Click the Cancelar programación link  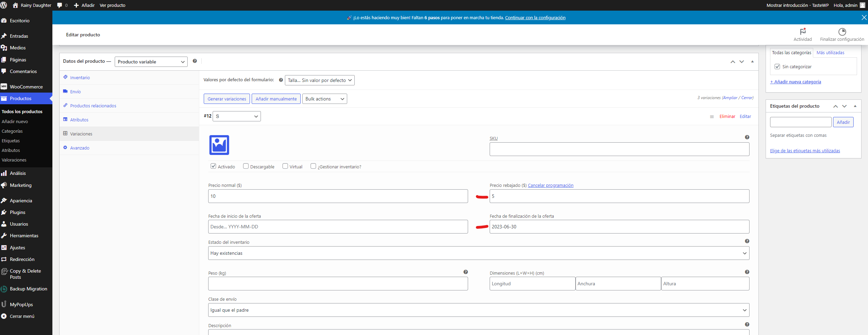pyautogui.click(x=550, y=185)
